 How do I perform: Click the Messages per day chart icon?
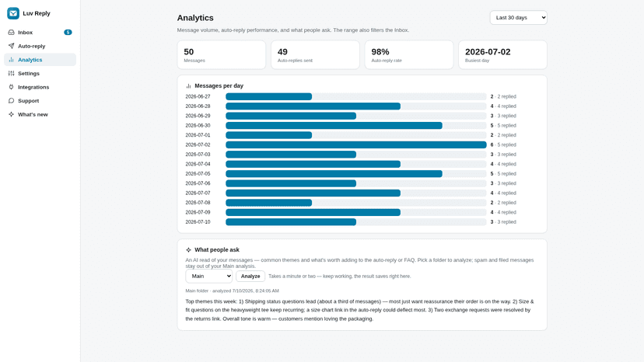coord(188,85)
